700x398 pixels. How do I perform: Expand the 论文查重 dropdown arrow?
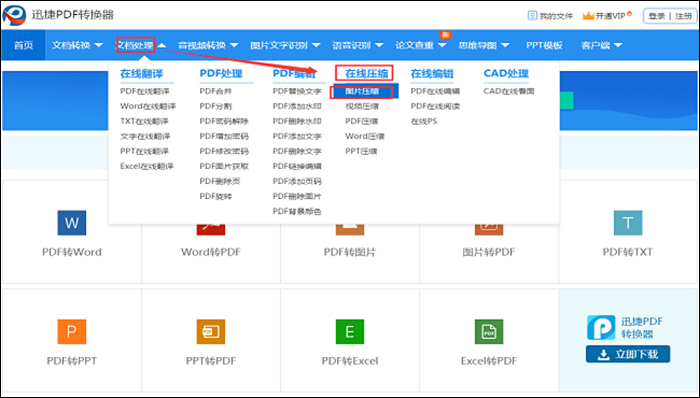click(442, 45)
